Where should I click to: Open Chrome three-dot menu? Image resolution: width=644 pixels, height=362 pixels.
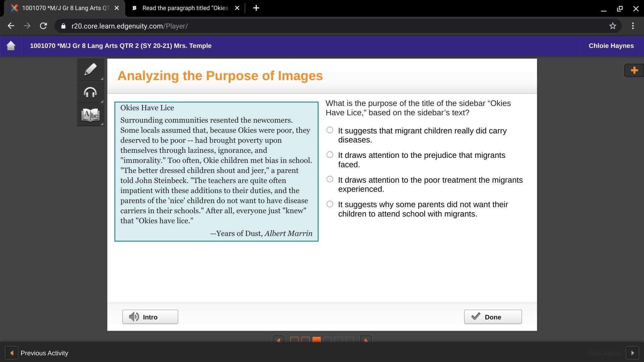click(x=633, y=26)
